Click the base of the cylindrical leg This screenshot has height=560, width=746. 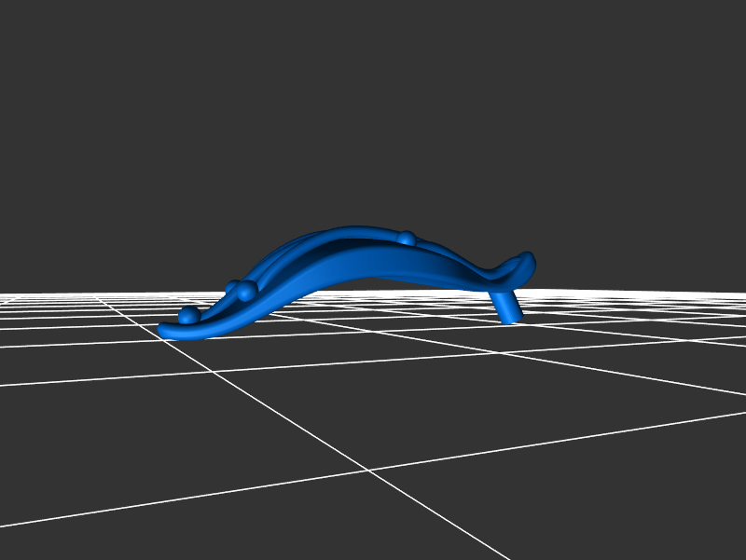(512, 319)
